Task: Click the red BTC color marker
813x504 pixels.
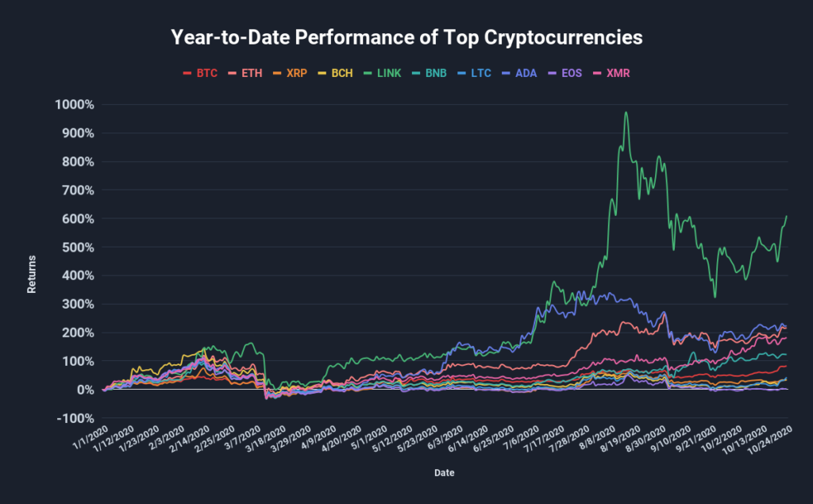Action: pos(187,73)
